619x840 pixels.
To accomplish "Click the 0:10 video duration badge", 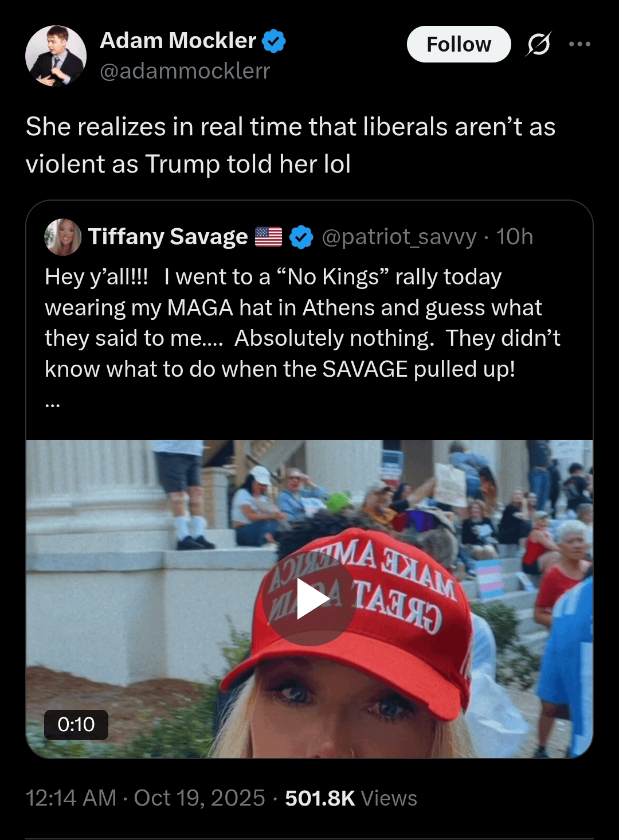I will (76, 725).
